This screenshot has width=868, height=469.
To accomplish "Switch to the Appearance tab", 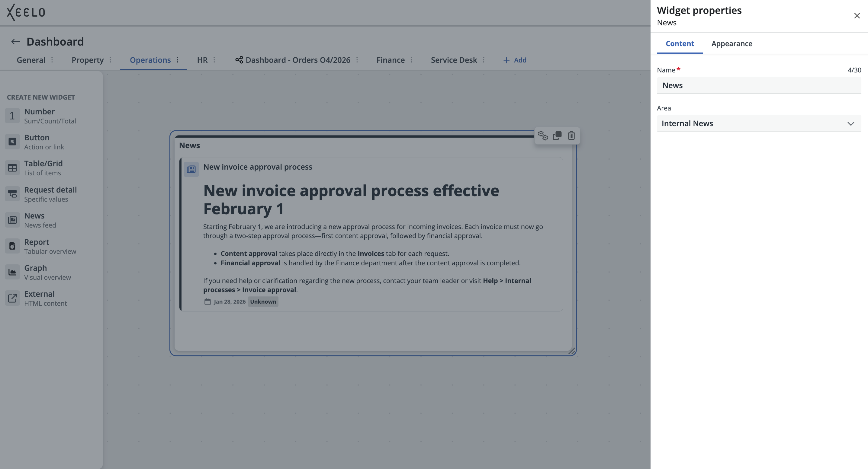I will coord(731,43).
